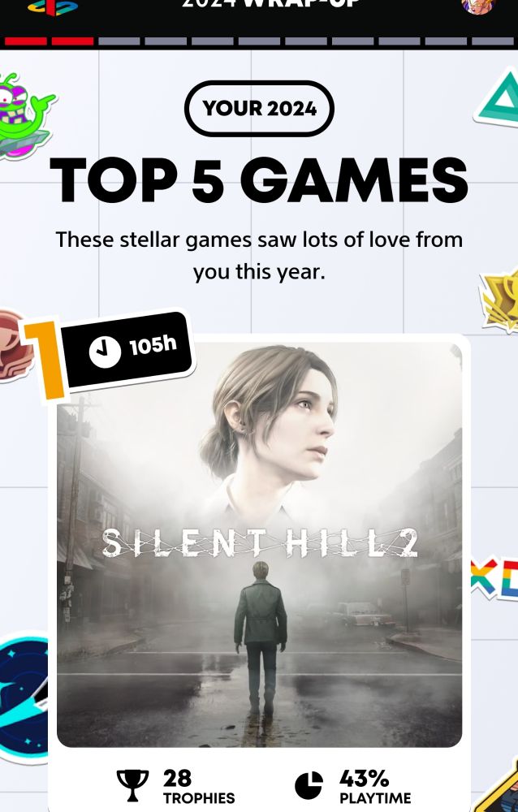This screenshot has width=518, height=812.
Task: Click the red brain-like sticker
Action: 14,346
